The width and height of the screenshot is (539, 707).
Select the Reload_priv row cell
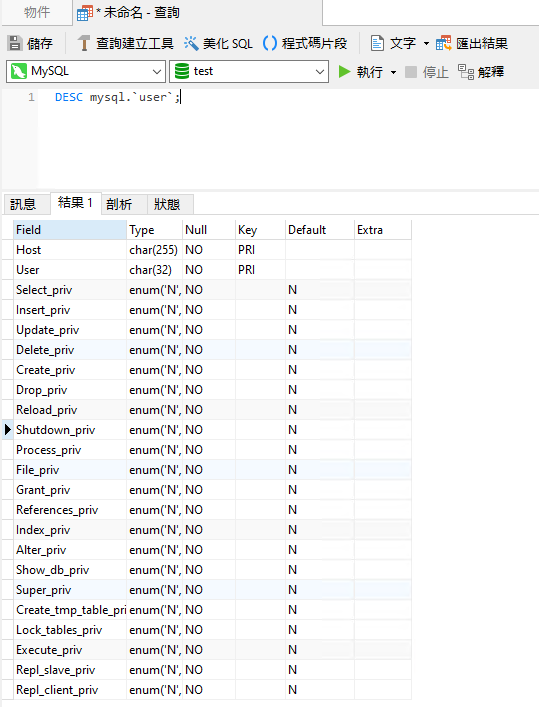click(x=70, y=410)
